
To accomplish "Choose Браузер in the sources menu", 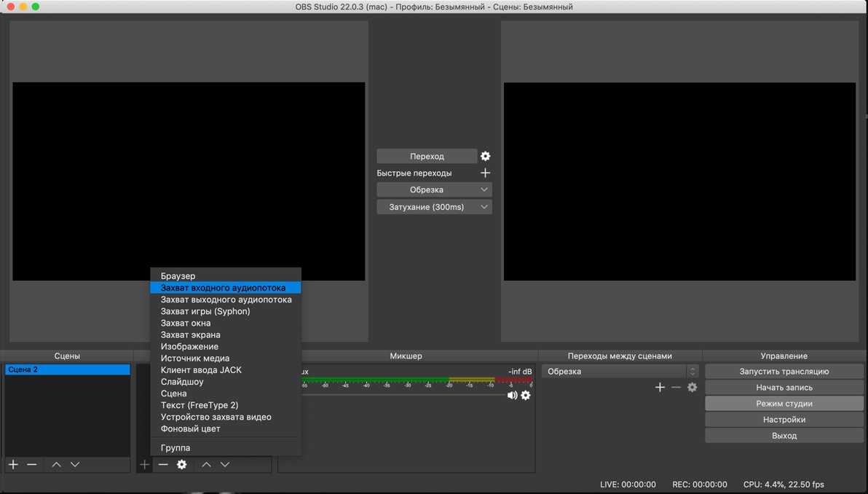I will click(178, 276).
